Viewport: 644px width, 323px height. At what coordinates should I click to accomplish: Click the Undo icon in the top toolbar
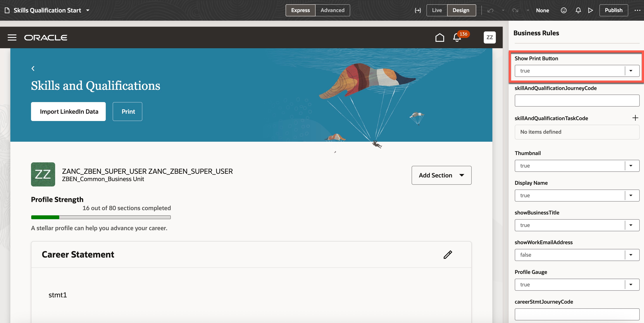point(490,10)
